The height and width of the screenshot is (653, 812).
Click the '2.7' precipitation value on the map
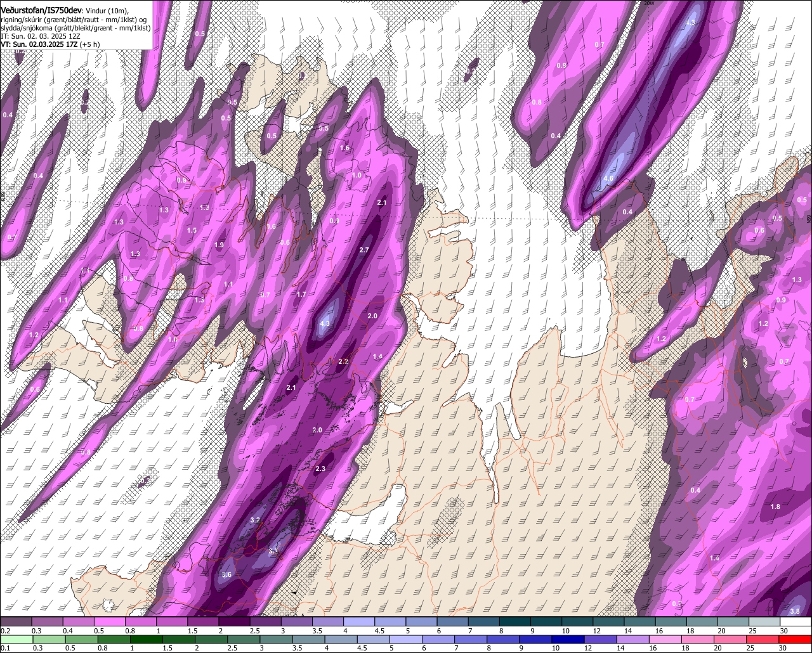click(363, 250)
